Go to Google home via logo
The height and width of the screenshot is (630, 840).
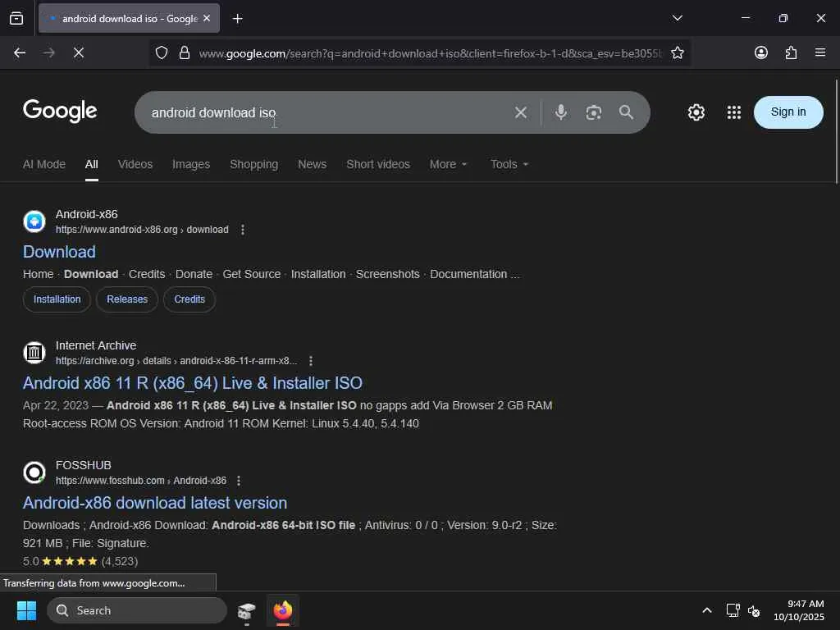point(60,111)
